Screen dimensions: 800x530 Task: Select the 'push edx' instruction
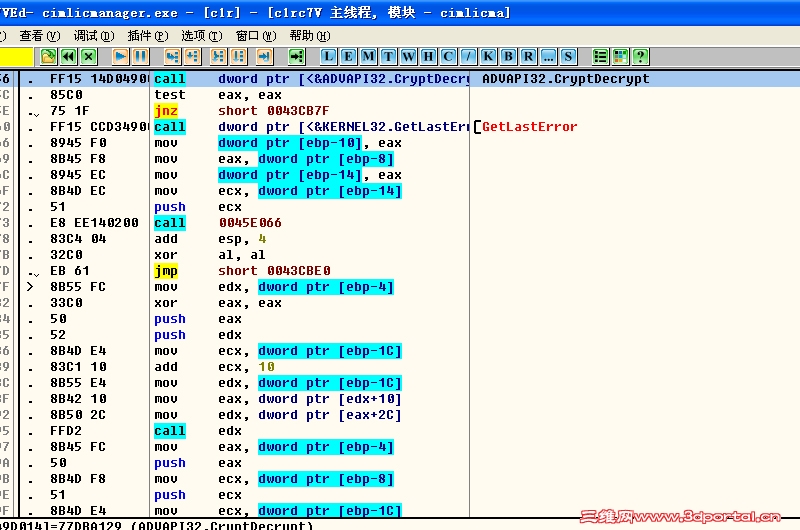(198, 335)
